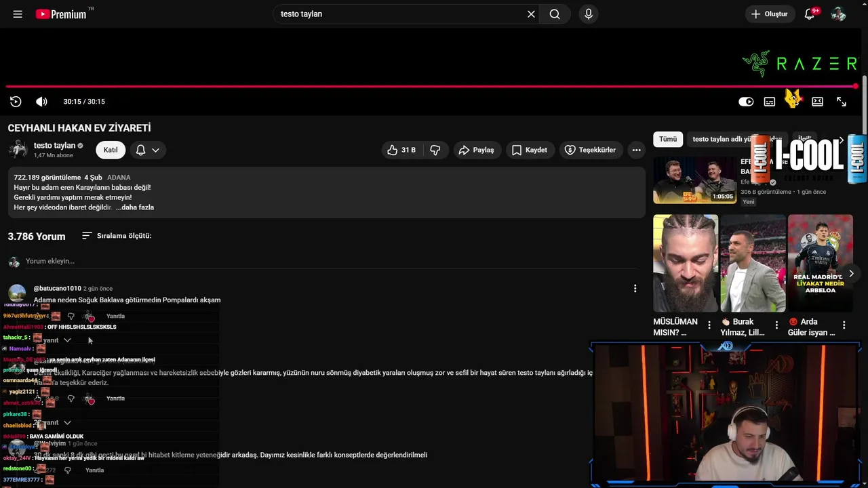This screenshot has height=488, width=868.
Task: Open the notifications bell
Action: [810, 14]
